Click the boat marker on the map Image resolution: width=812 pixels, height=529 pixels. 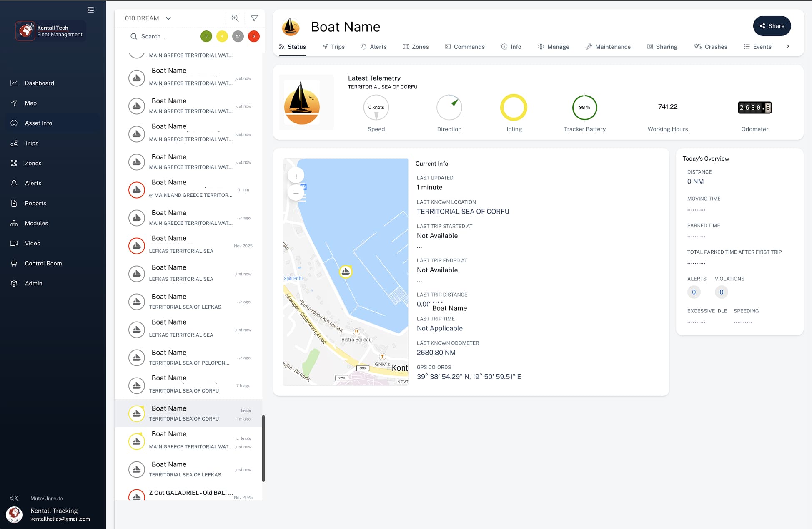coord(346,272)
